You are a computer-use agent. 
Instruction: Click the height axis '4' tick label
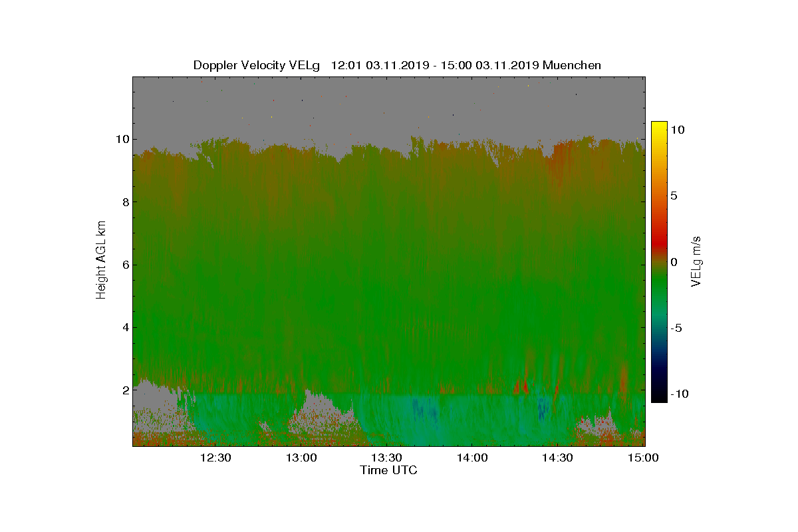coord(125,327)
